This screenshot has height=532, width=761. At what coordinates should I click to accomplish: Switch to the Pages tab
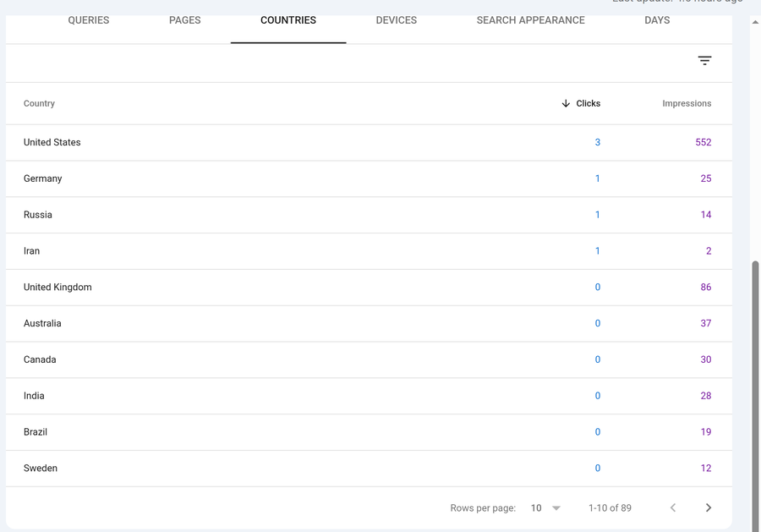coord(185,20)
